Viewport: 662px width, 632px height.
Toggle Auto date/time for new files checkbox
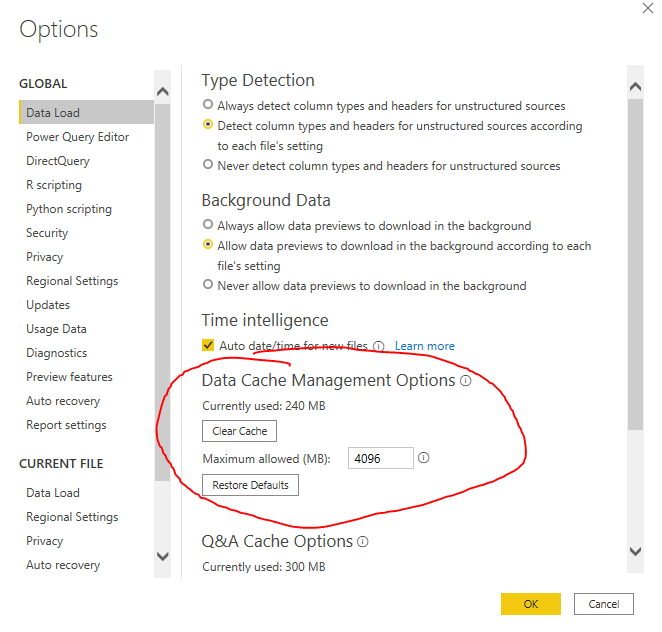pos(208,345)
